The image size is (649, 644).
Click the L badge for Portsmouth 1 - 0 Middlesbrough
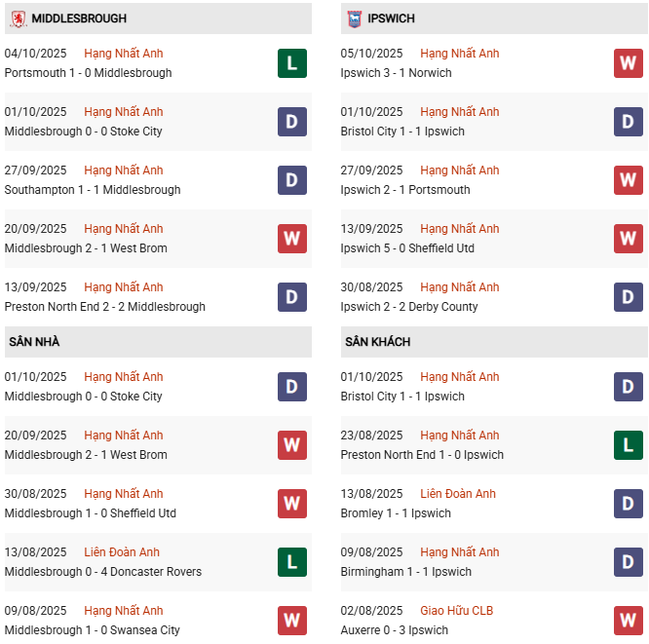click(292, 63)
